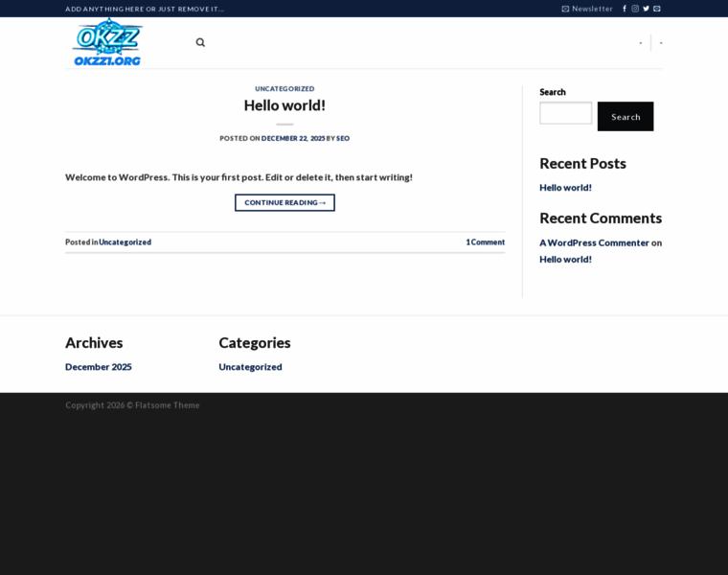Click the 'Add anything here' top bar text

pos(145,9)
